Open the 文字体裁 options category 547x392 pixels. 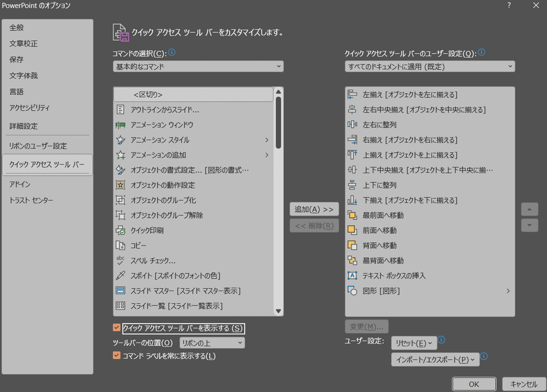(47, 76)
